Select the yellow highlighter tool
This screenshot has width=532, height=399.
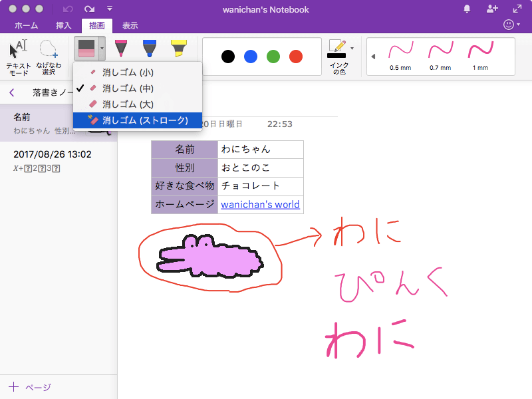pyautogui.click(x=178, y=48)
